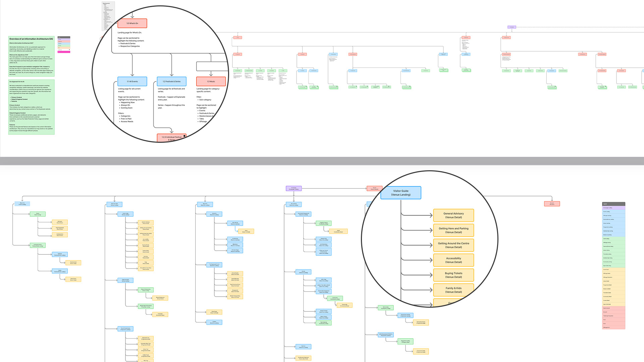Open the 'Overview of an Information Architecture (IA)' note
This screenshot has width=644, height=362.
[x=31, y=57]
